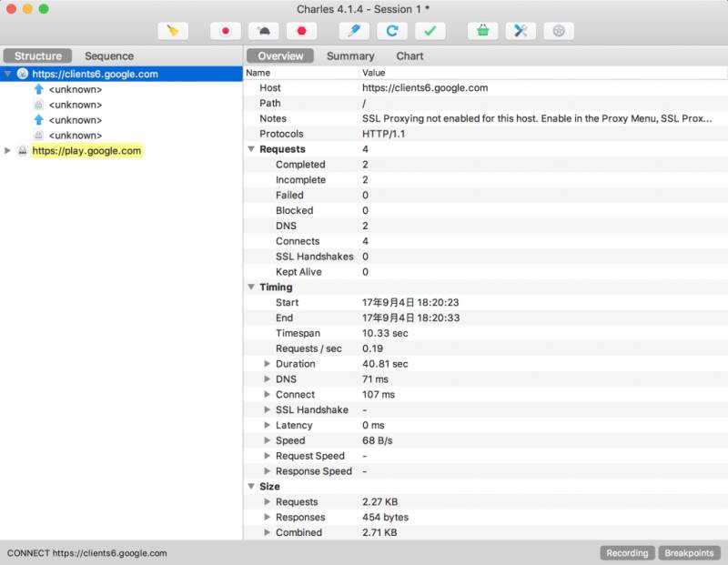
Task: Select the Timespan value 10.33 sec
Action: point(385,333)
